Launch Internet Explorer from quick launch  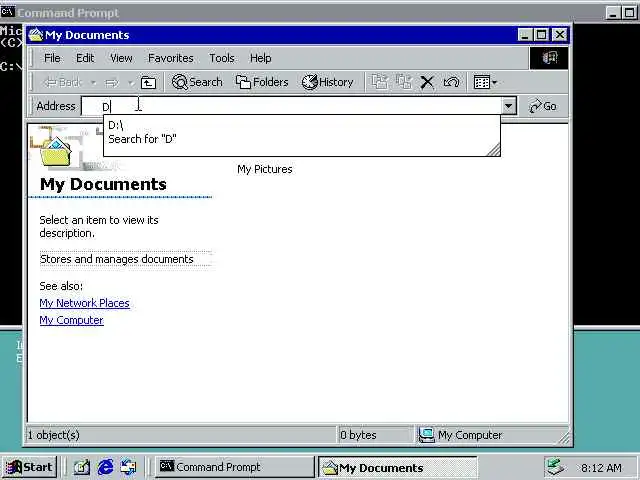(x=105, y=467)
